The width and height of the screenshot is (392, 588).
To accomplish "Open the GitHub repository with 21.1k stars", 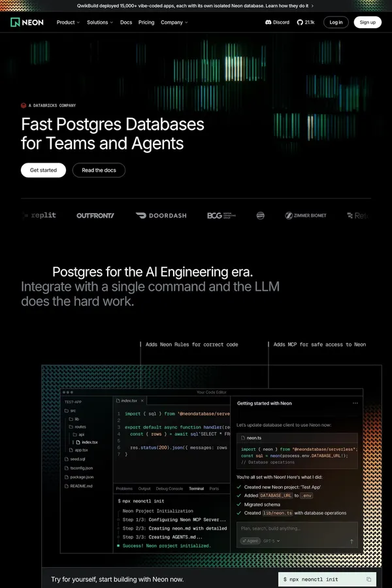I will (305, 22).
